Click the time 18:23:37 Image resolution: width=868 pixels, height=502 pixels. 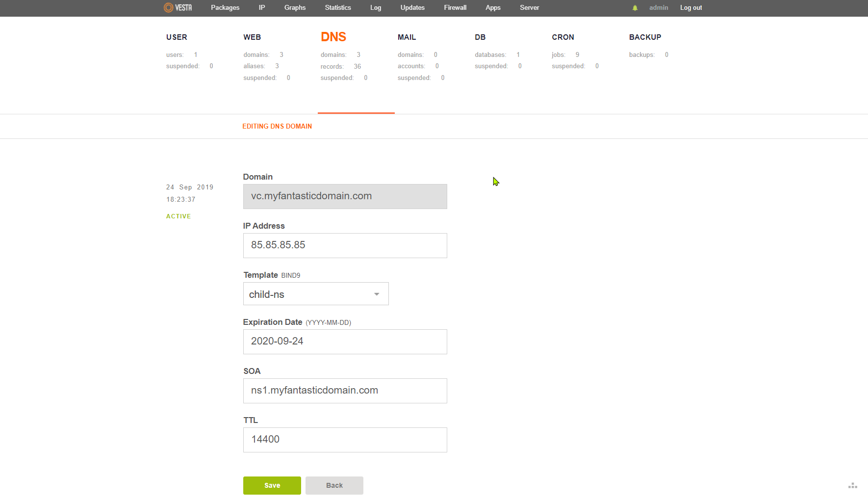181,200
